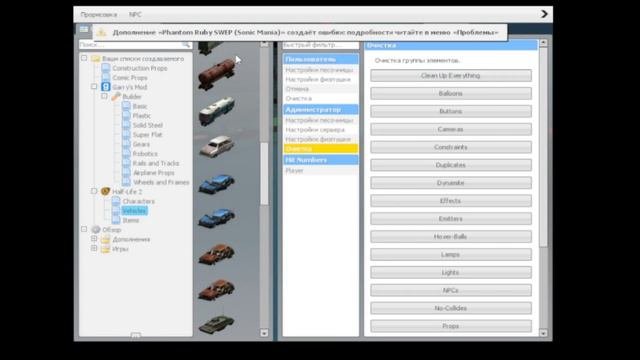Click the cleanup panel scrollbar down arrow

[543, 333]
